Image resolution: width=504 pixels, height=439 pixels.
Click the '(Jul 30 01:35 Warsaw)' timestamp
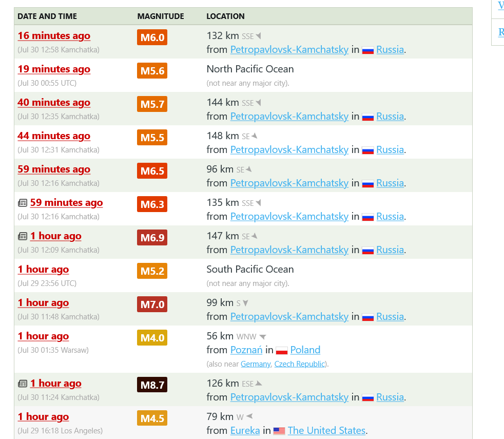coord(53,350)
